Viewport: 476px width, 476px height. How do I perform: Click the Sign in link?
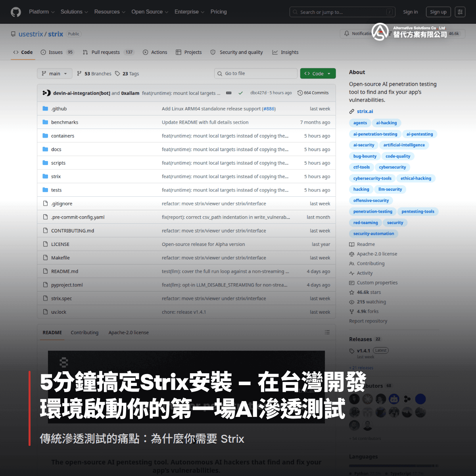pyautogui.click(x=410, y=12)
